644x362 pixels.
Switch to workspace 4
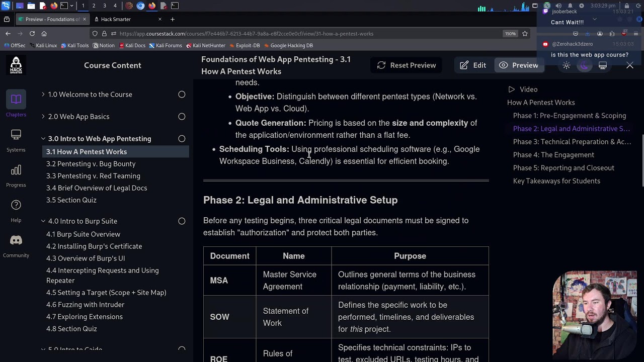[115, 6]
